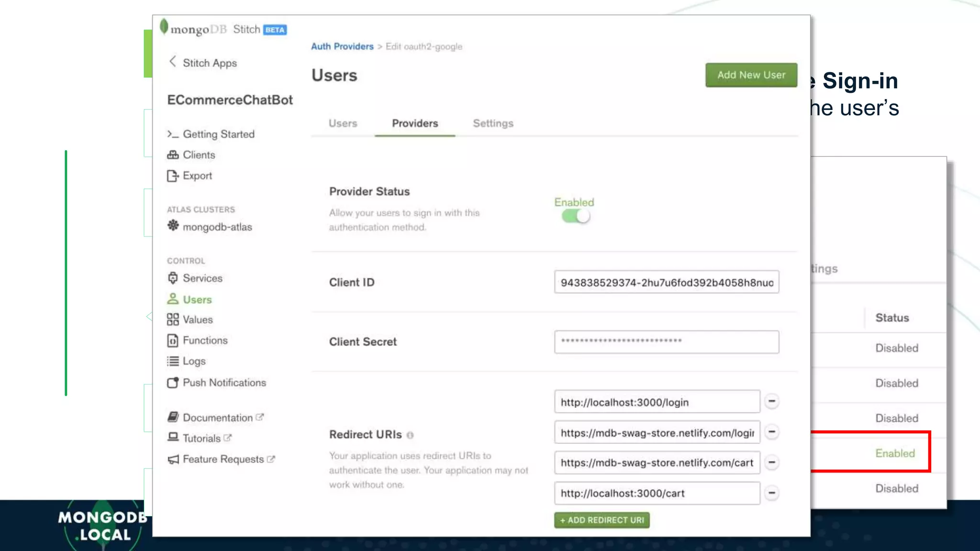Viewport: 980px width, 551px height.
Task: Remove the netlify.com/login redirect URI
Action: coord(772,432)
